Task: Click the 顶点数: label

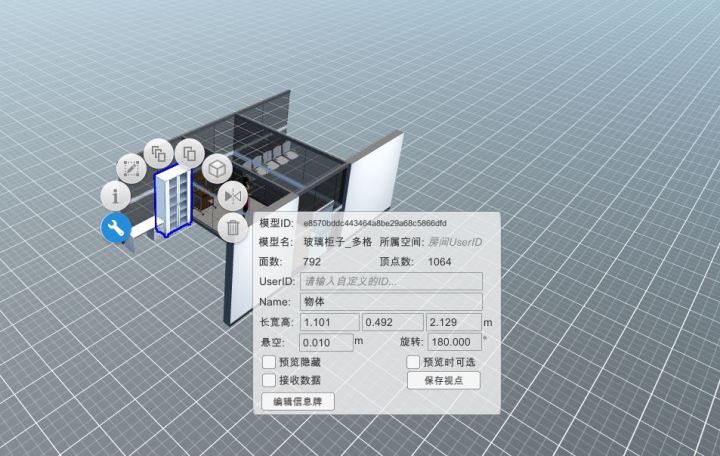Action: (397, 262)
